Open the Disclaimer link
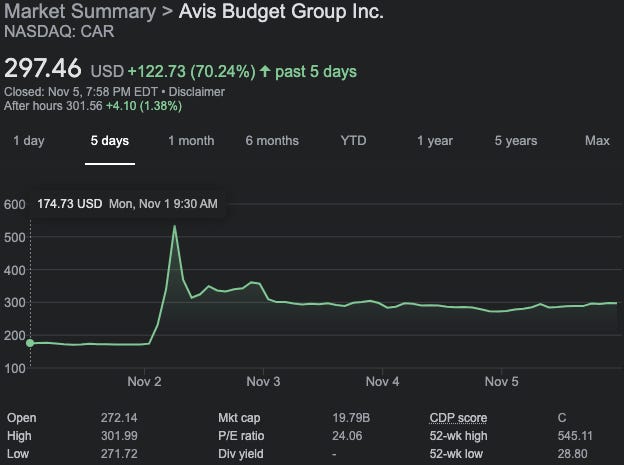This screenshot has height=465, width=624. pyautogui.click(x=197, y=92)
